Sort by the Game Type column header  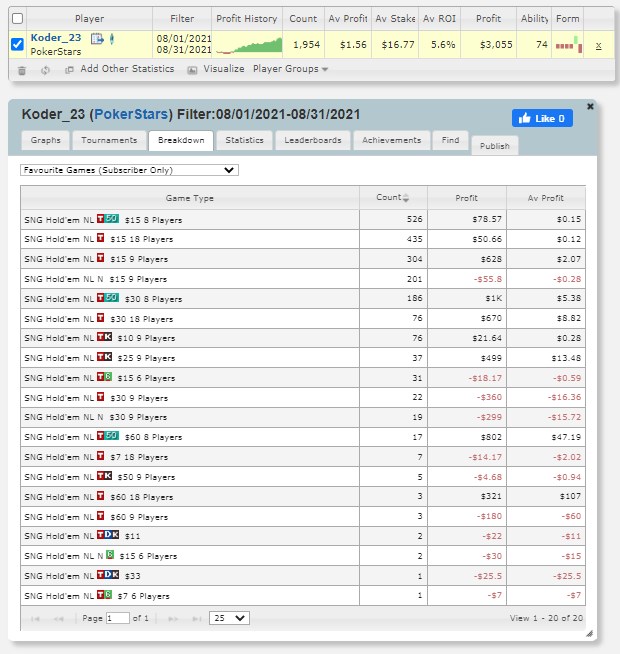click(x=190, y=198)
